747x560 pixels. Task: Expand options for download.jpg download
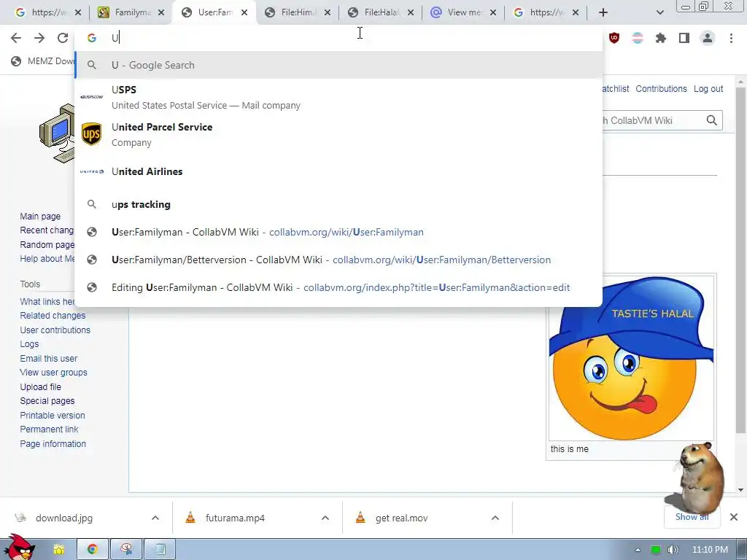pos(155,518)
